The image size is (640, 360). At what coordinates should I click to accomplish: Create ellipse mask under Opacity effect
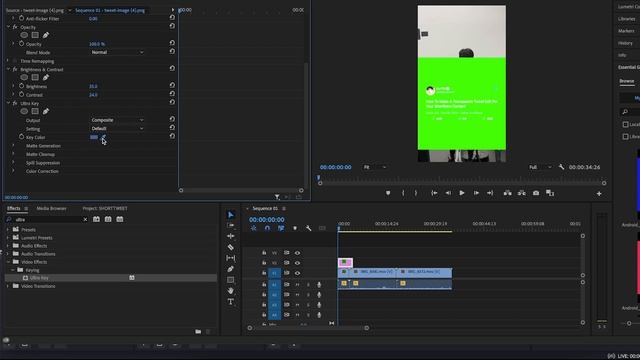coord(24,35)
